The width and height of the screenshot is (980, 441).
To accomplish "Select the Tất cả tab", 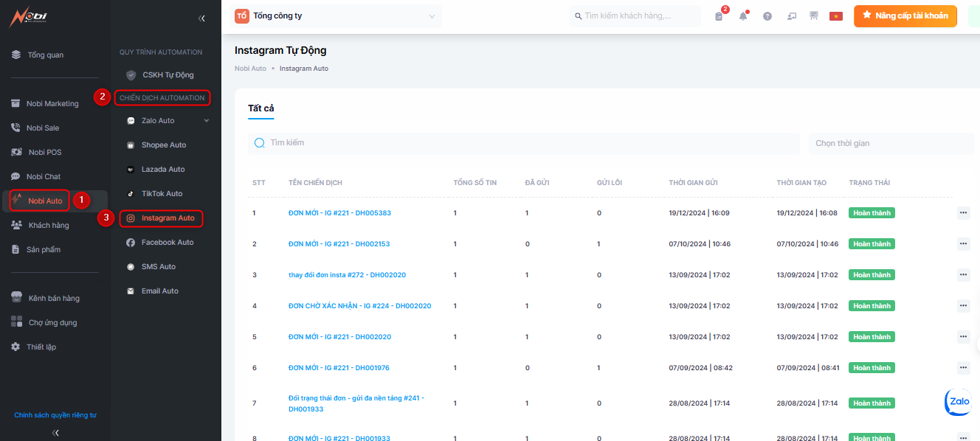I will click(260, 108).
